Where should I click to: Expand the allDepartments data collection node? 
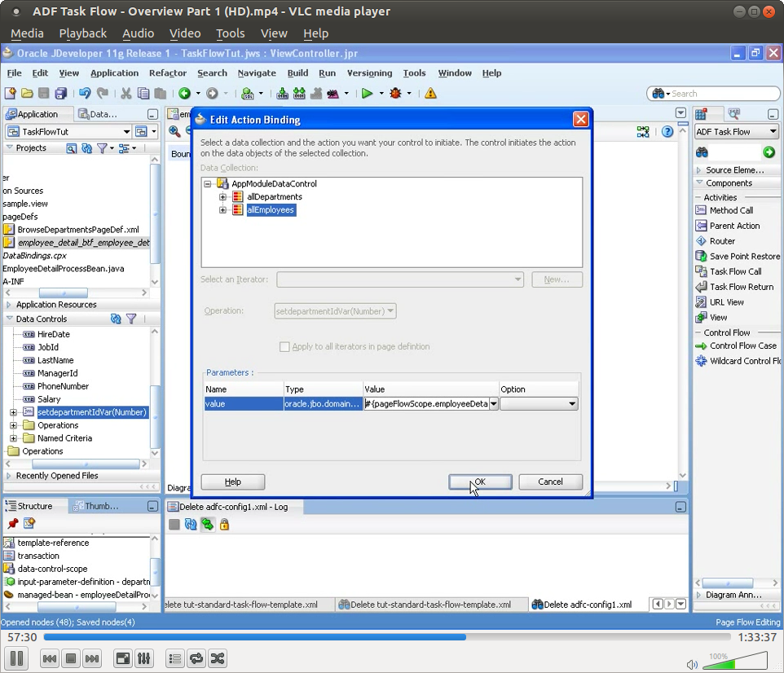(x=222, y=196)
